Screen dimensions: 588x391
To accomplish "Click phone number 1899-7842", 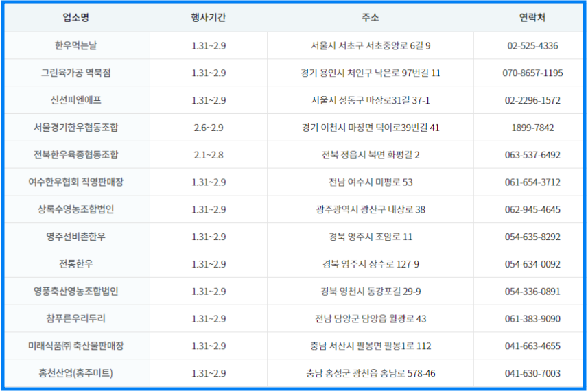I will 532,128.
